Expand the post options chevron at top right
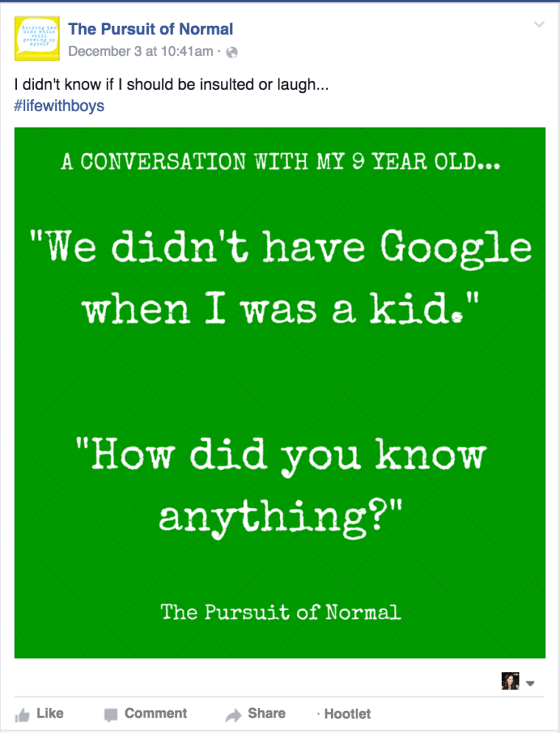 pos(539,24)
